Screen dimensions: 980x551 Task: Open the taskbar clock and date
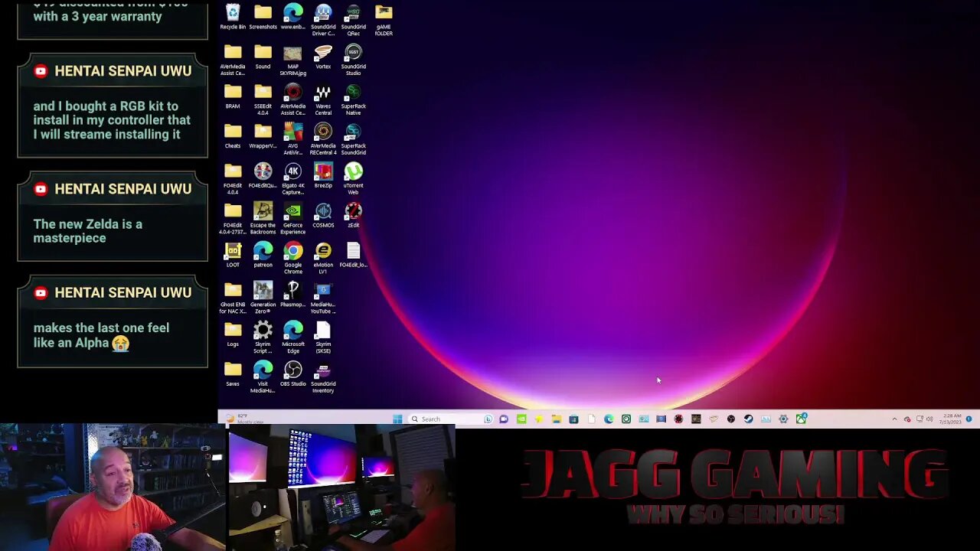[950, 419]
